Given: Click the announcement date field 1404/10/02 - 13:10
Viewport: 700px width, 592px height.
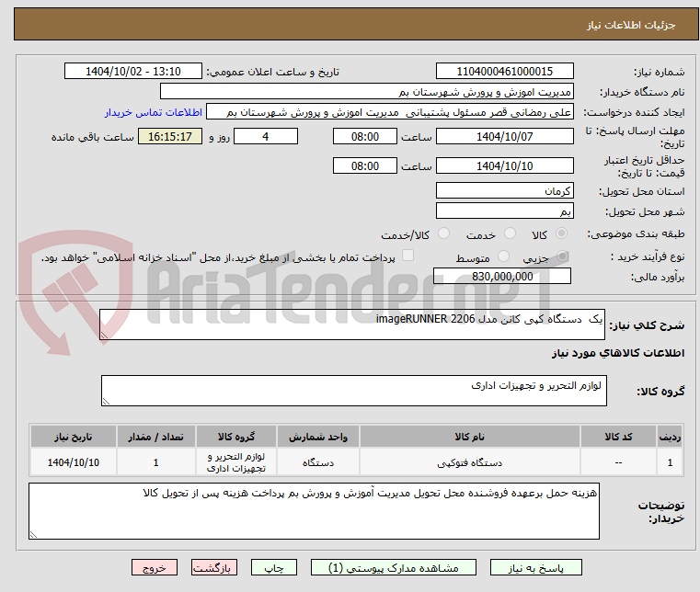Looking at the screenshot, I should [133, 71].
